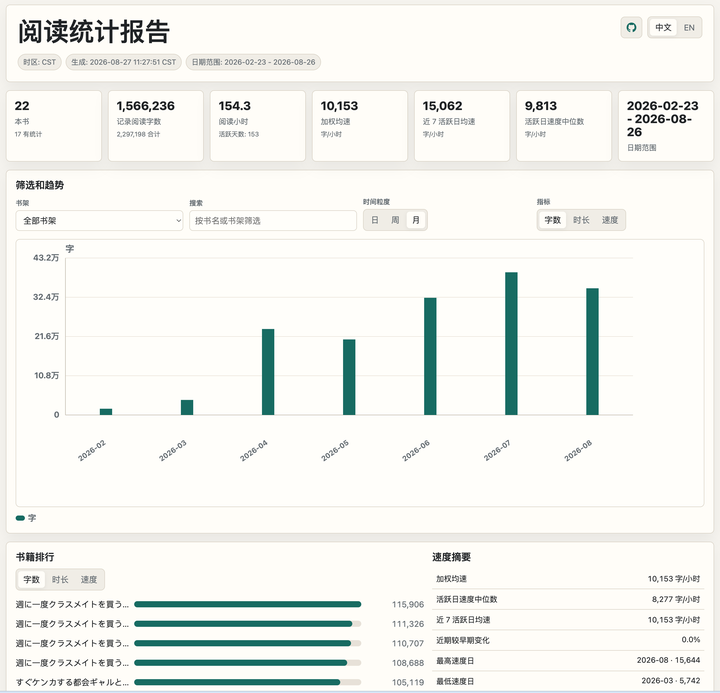Click the 2026-04 bar in chart
Viewport: 720px width, 693px height.
coord(268,372)
